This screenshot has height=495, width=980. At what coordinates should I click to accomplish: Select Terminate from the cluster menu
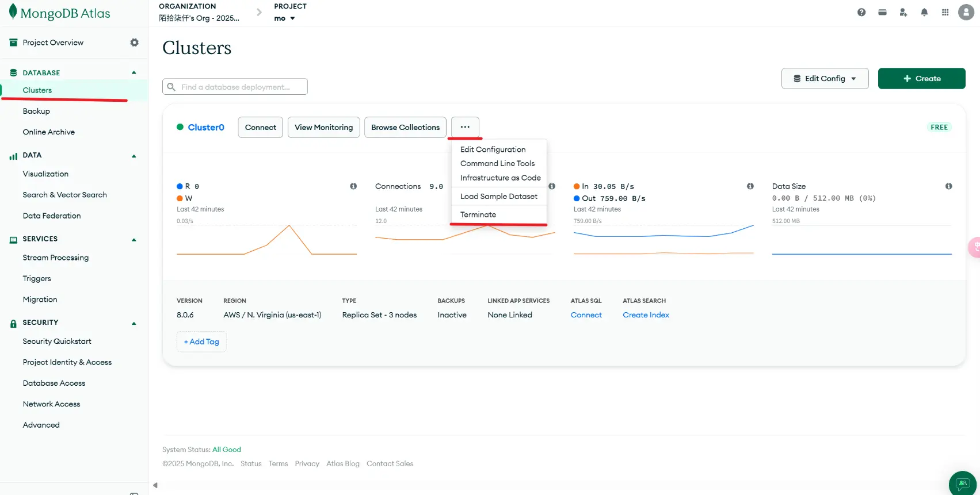tap(478, 214)
